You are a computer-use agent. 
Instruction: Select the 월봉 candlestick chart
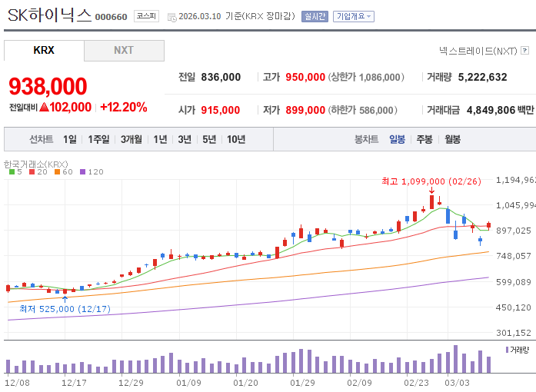click(x=453, y=139)
